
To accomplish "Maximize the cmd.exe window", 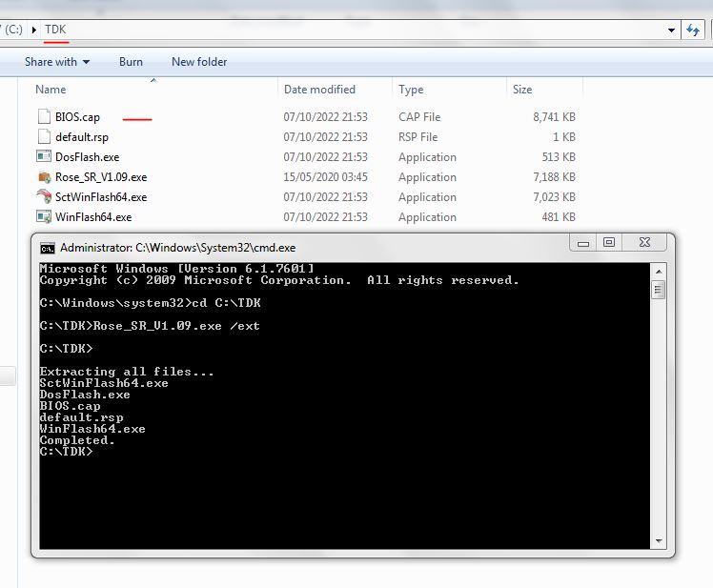I will click(609, 242).
